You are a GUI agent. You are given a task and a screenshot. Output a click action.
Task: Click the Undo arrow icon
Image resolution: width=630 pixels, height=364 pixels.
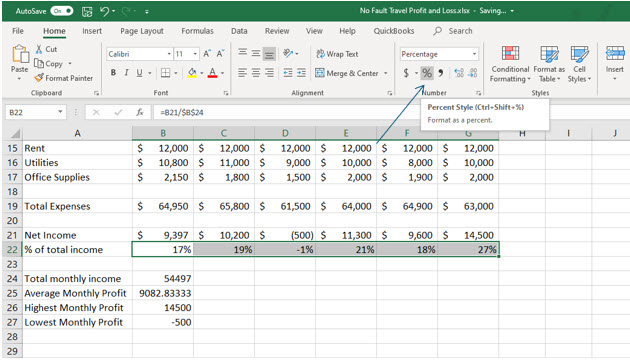[x=104, y=11]
